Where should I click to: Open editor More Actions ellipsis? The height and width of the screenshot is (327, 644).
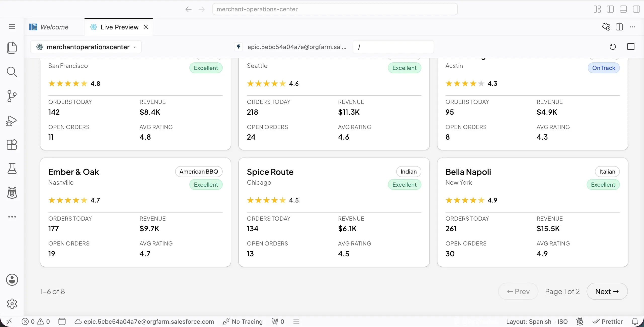coord(632,27)
